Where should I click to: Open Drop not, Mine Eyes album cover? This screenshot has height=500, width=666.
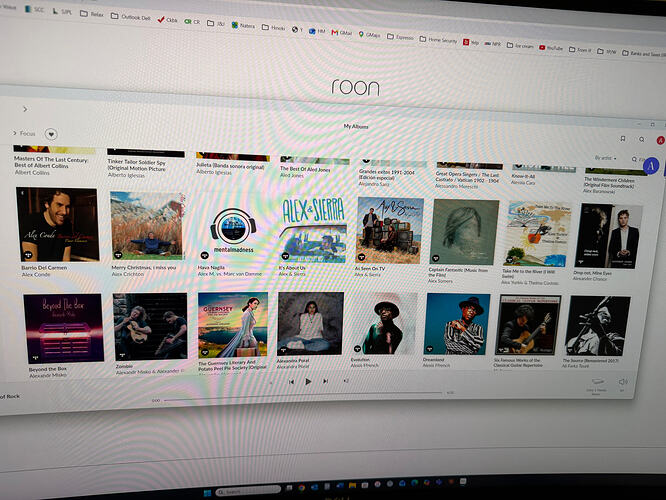[609, 236]
